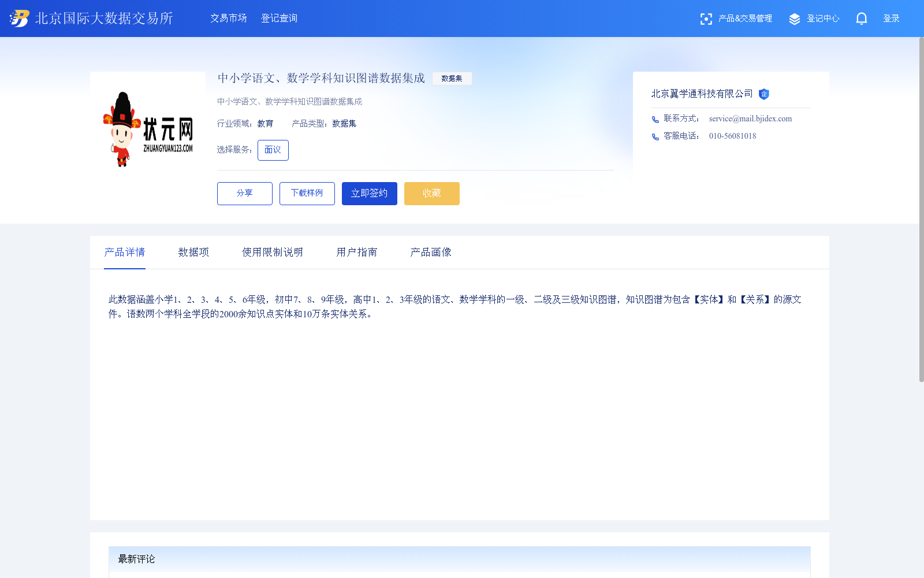Click 登录 to sign in
The image size is (924, 578).
click(891, 18)
